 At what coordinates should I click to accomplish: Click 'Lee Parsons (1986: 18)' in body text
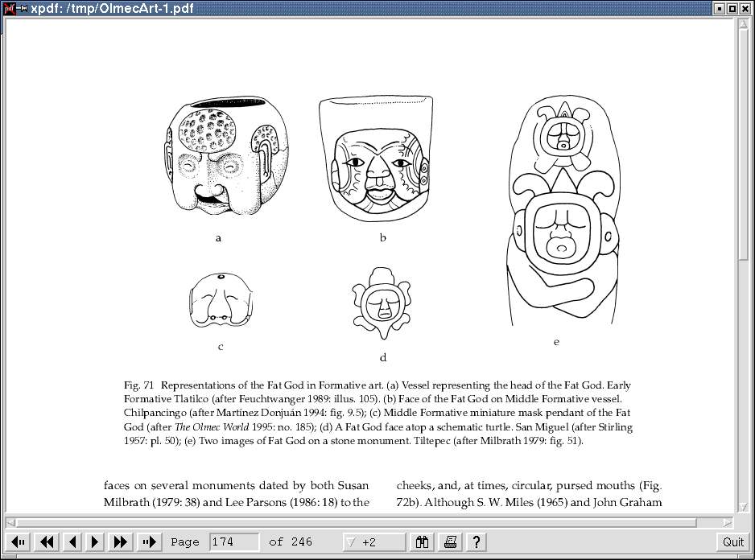[x=282, y=502]
